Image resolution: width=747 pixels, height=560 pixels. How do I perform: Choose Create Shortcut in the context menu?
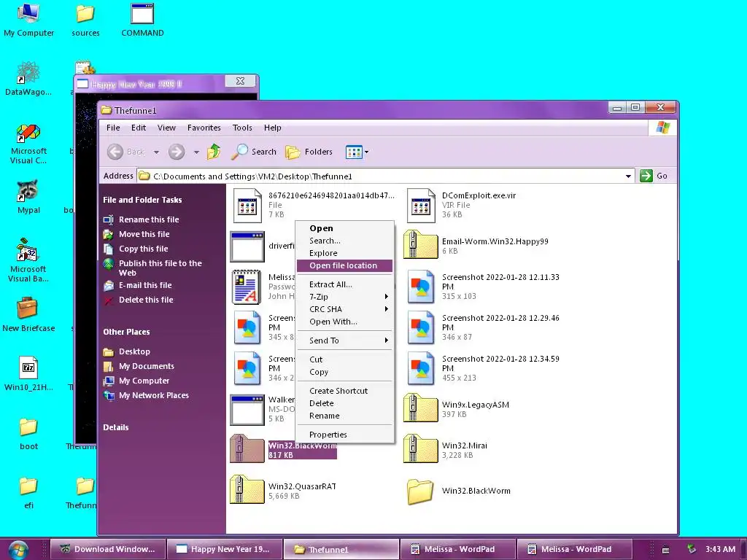click(x=344, y=391)
